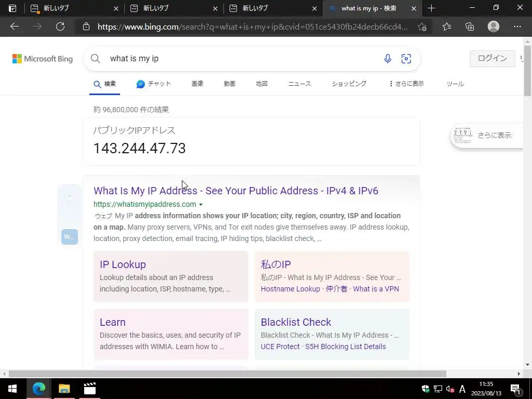
Task: Click Edge icon in taskbar
Action: [38, 389]
